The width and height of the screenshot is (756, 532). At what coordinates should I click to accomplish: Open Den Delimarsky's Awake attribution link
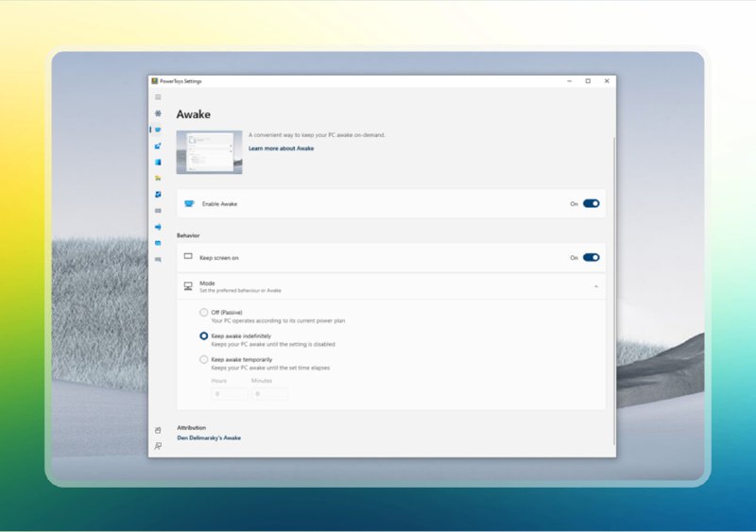pyautogui.click(x=209, y=438)
